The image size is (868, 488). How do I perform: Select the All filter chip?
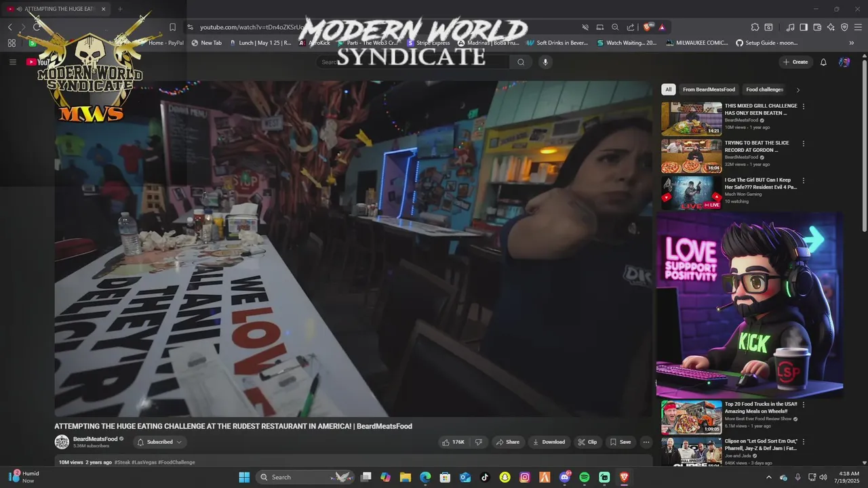(x=669, y=89)
